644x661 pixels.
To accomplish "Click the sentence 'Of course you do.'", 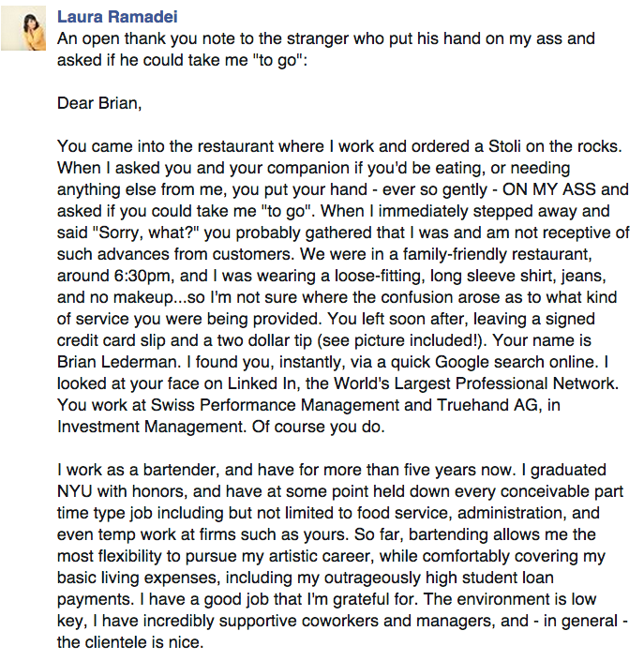I will click(318, 427).
